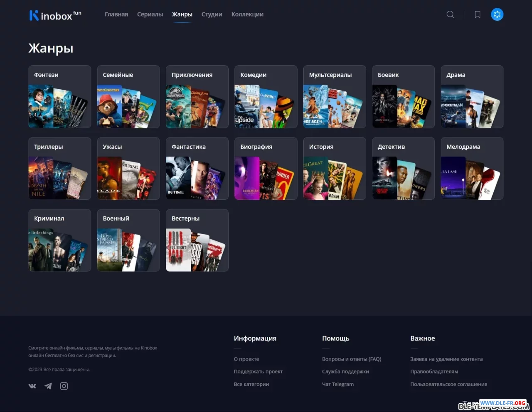Open the Чат Telegram link
This screenshot has height=412, width=532.
338,384
